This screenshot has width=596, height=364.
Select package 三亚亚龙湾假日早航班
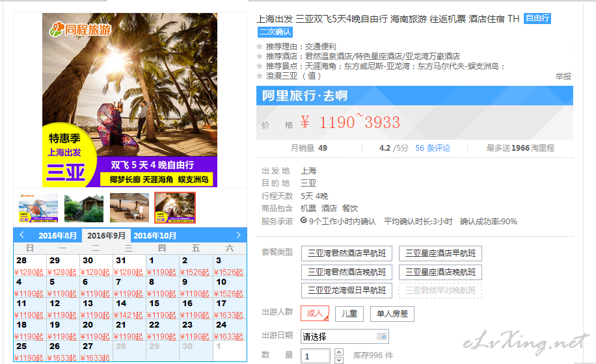click(347, 291)
